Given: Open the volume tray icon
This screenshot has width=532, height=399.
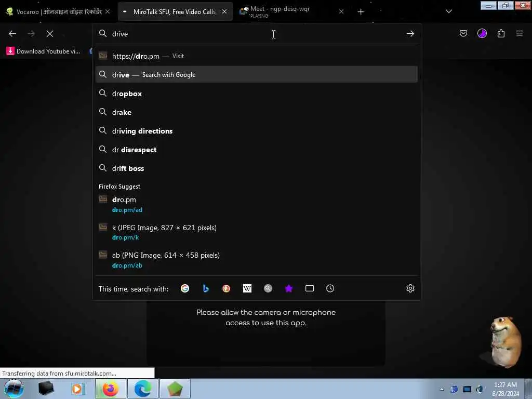Looking at the screenshot, I should tap(480, 389).
